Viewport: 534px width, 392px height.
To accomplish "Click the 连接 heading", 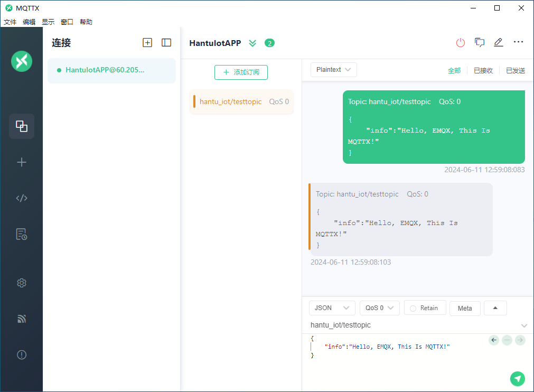I will tap(61, 43).
